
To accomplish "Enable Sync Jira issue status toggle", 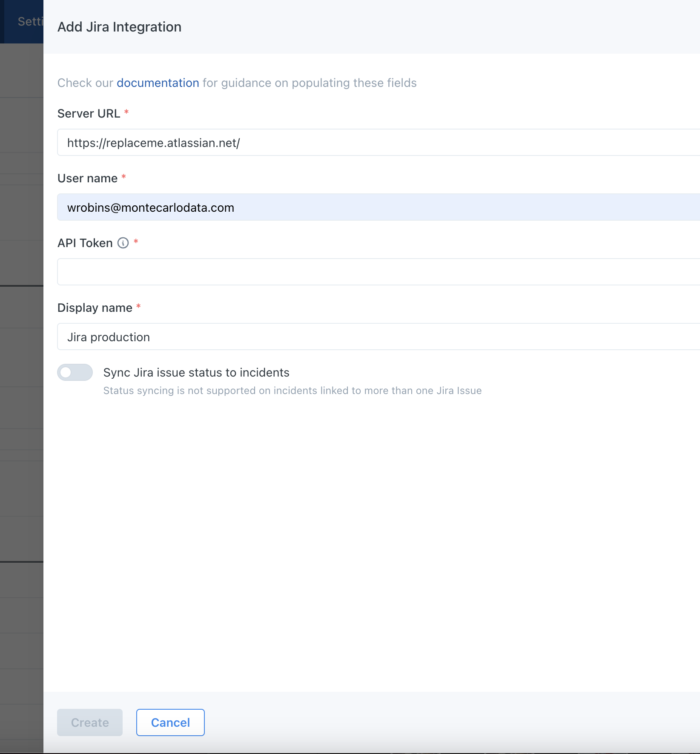I will (75, 372).
